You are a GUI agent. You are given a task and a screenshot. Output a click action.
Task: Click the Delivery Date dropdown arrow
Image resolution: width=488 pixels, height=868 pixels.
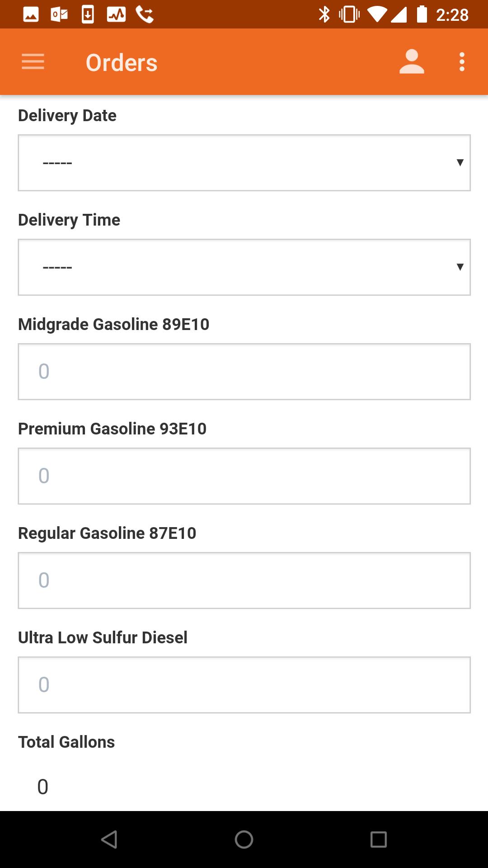click(460, 163)
